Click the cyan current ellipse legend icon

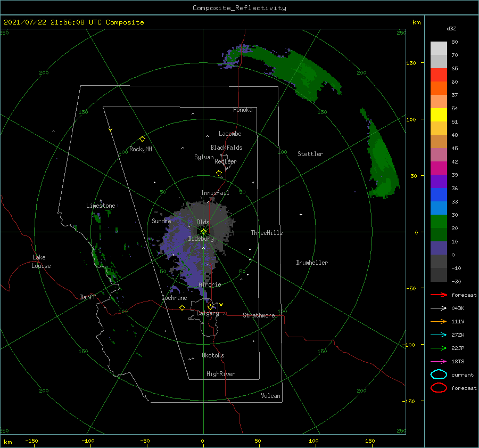439,374
